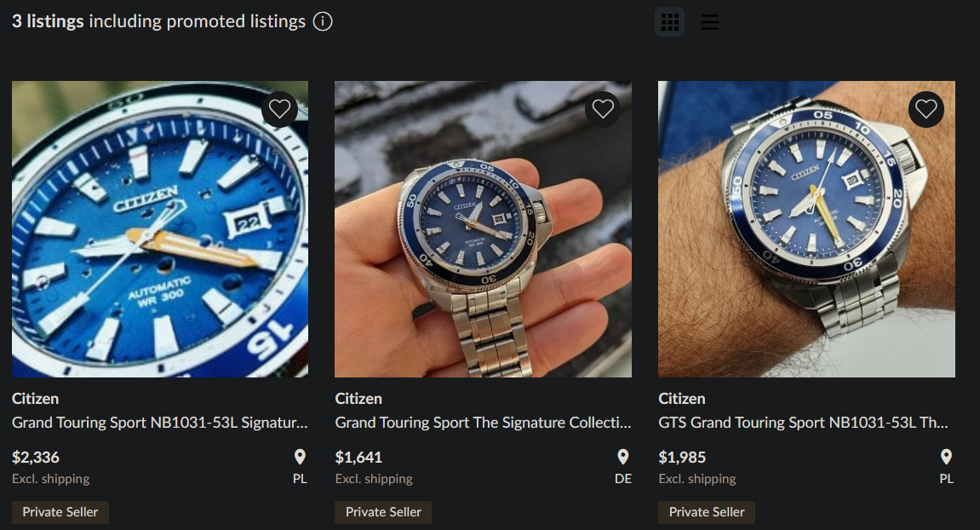This screenshot has width=980, height=530.
Task: Open Grand Touring Sport NB1031-53L Signature listing title
Action: (160, 423)
